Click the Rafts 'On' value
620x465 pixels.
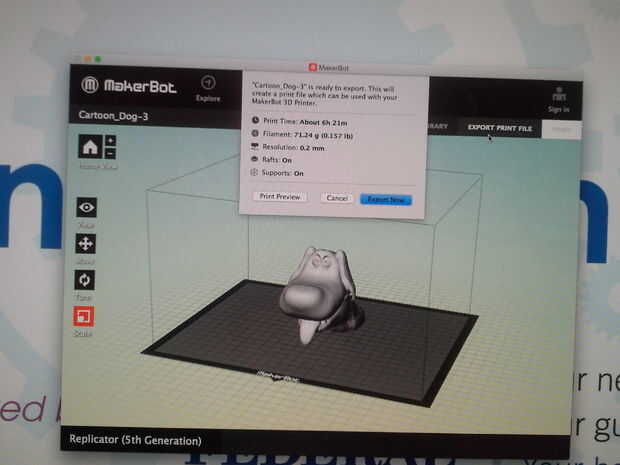287,160
